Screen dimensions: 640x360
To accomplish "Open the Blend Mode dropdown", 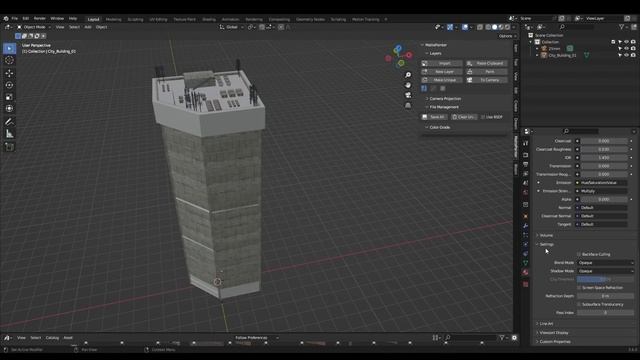I will [605, 263].
